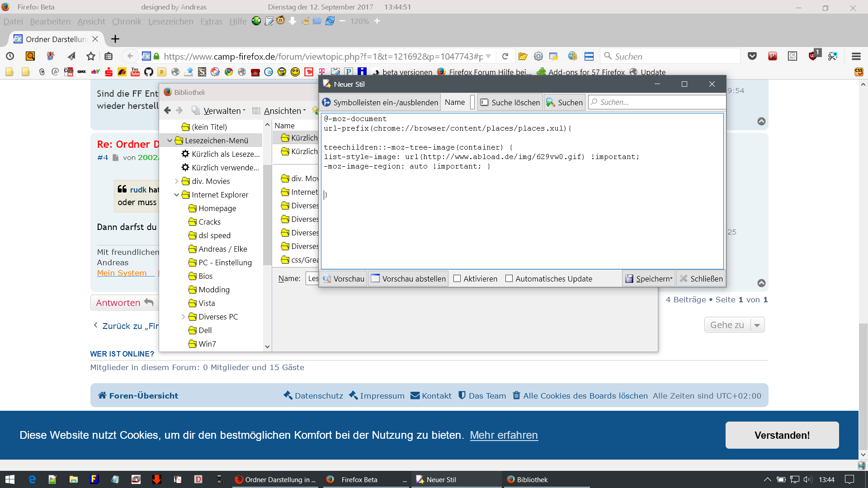Check Automatisches Update option

[x=509, y=279]
